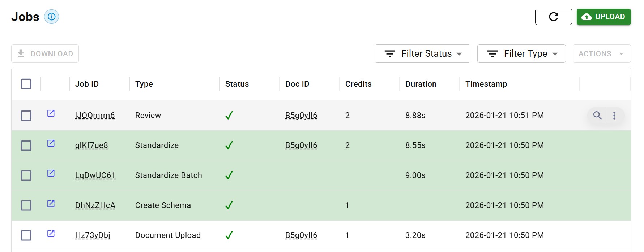The image size is (644, 252).
Task: Expand the Filter Type dropdown
Action: pyautogui.click(x=521, y=53)
